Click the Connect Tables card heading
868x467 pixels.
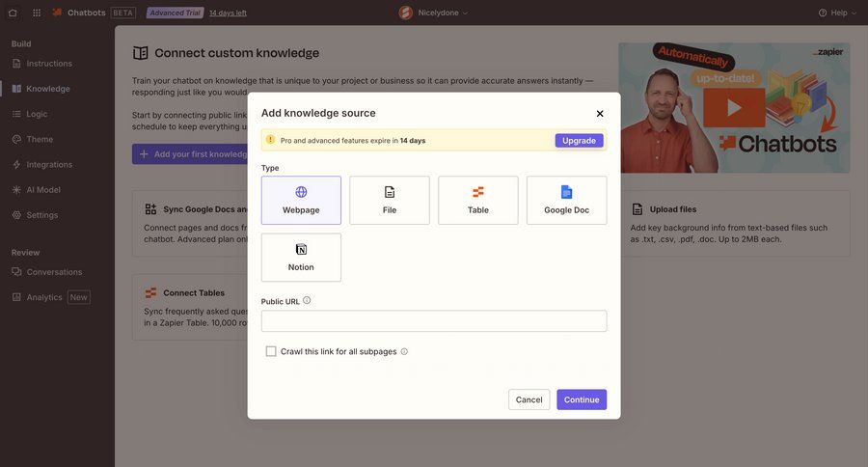tap(194, 293)
